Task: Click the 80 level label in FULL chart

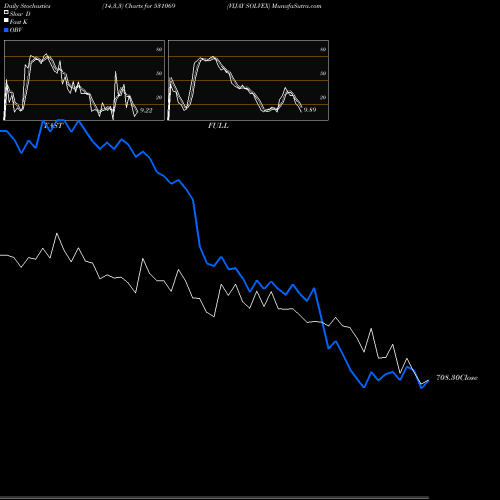Action: (x=323, y=50)
